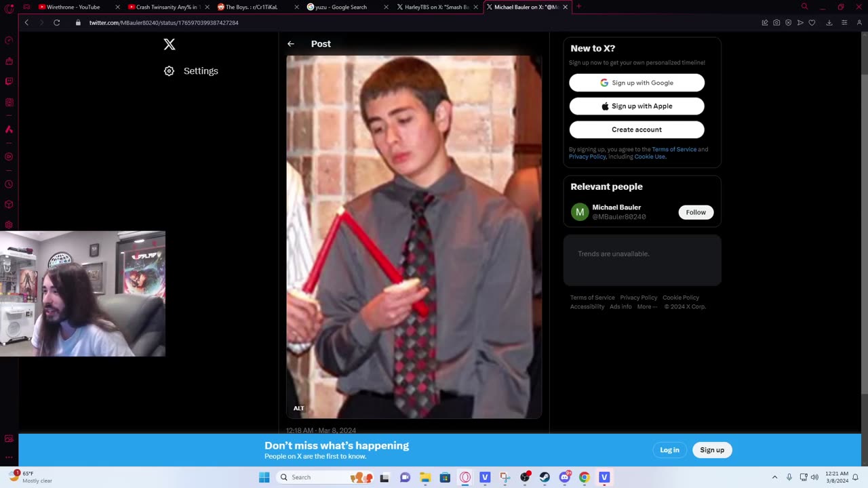Show ALT text for the image
The image size is (868, 488).
(x=299, y=408)
